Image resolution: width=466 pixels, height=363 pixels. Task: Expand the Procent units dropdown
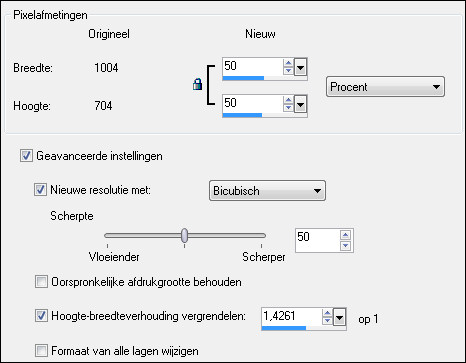pyautogui.click(x=385, y=87)
